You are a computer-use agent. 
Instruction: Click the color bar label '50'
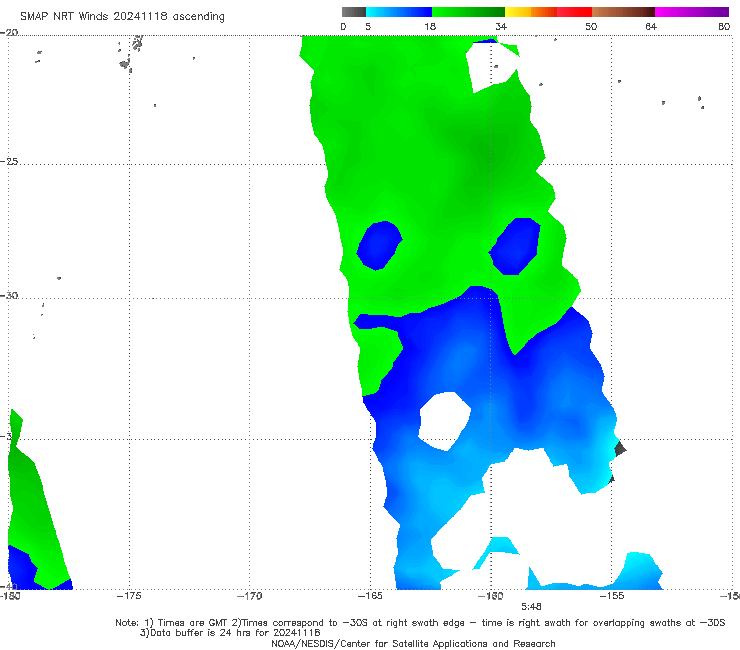tap(591, 26)
